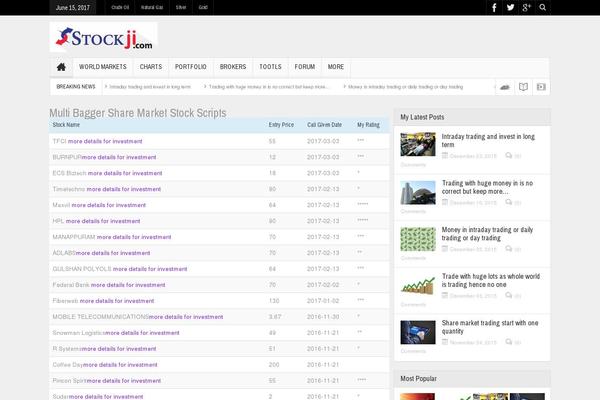Screen dimensions: 600x400
Task: Open chart thumbnail of Trade with huge lots
Action: (x=418, y=286)
